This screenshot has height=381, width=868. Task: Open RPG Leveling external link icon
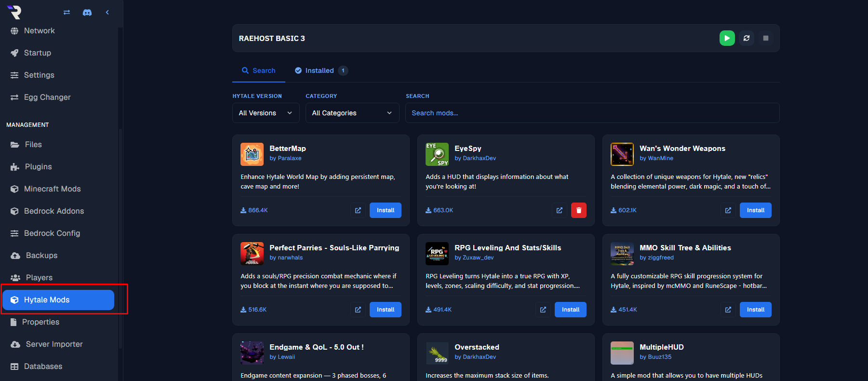543,310
